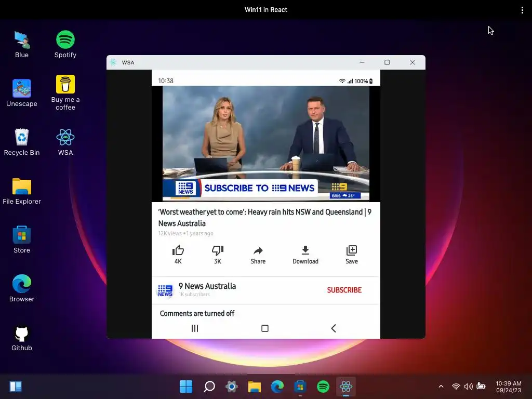This screenshot has width=532, height=399.
Task: Tap the Android home button
Action: pyautogui.click(x=265, y=328)
